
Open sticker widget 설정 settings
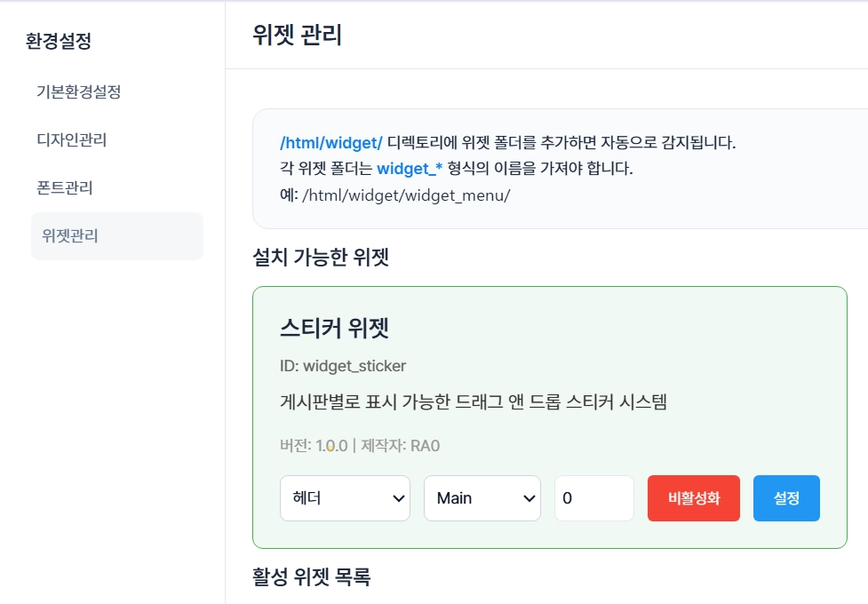pyautogui.click(x=785, y=498)
